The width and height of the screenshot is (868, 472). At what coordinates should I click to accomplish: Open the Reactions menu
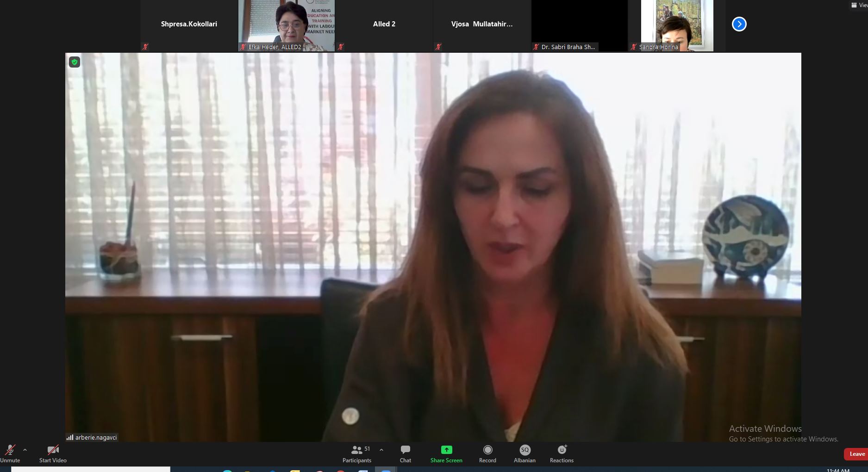[562, 453]
